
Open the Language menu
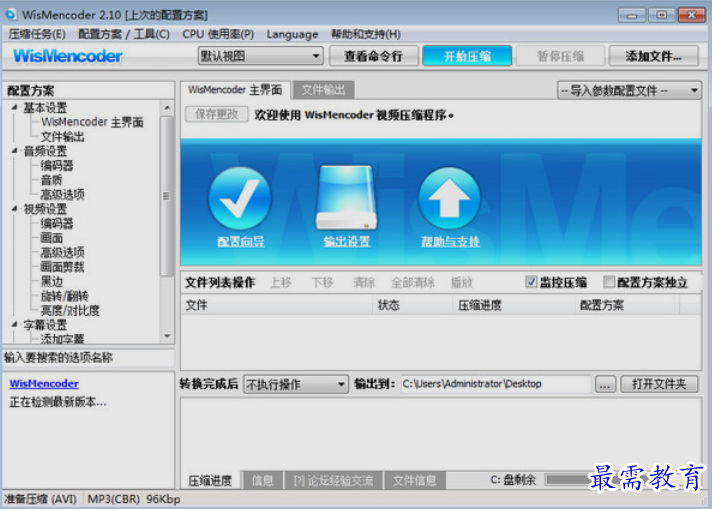point(292,34)
